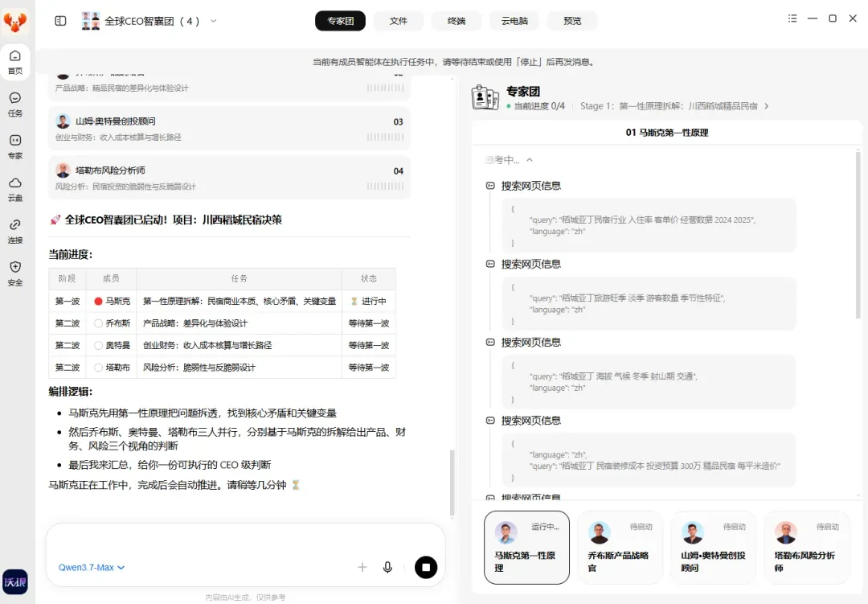
Task: Open 山姆·奥特曼创投顾问 03 list card
Action: coord(229,128)
